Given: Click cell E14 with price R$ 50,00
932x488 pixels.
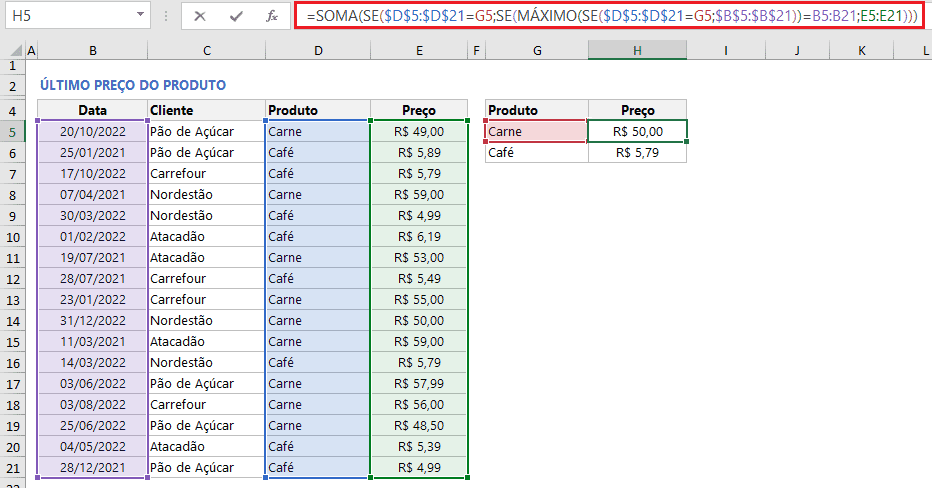Looking at the screenshot, I should 419,321.
